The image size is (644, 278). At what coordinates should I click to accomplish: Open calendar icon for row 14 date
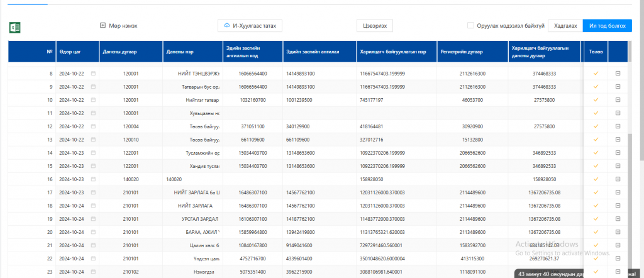93,153
